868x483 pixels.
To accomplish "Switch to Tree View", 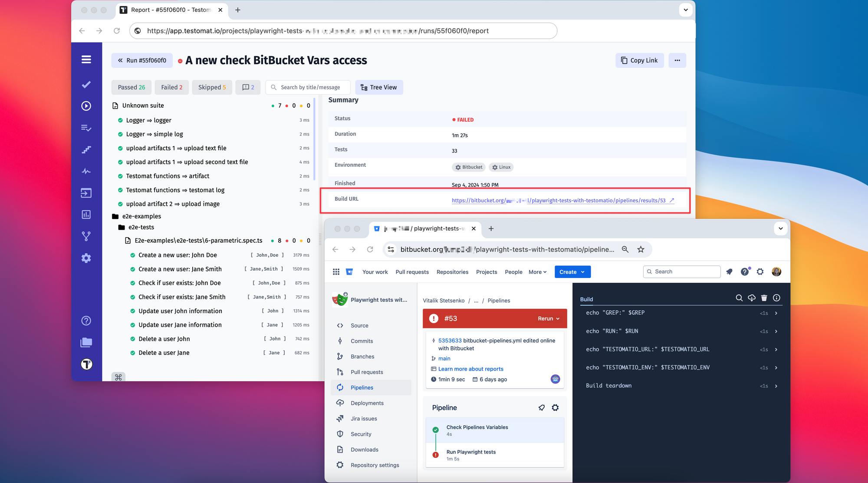I will click(x=379, y=87).
